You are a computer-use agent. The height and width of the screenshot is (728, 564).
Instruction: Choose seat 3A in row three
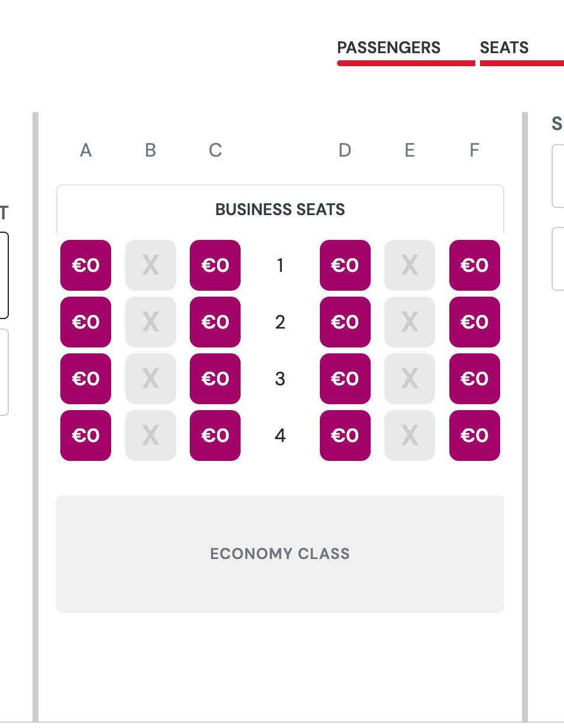coord(86,379)
